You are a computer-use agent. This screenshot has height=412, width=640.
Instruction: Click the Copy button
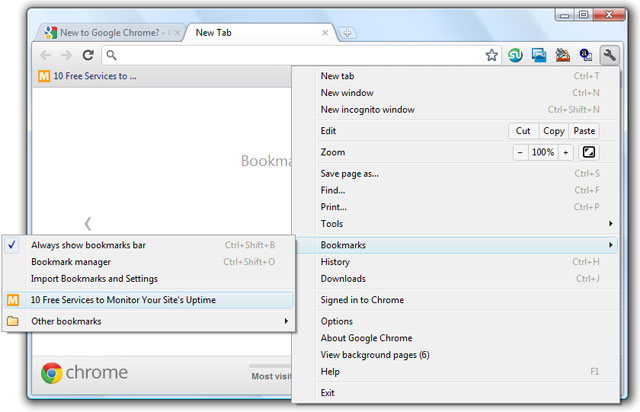pyautogui.click(x=553, y=131)
